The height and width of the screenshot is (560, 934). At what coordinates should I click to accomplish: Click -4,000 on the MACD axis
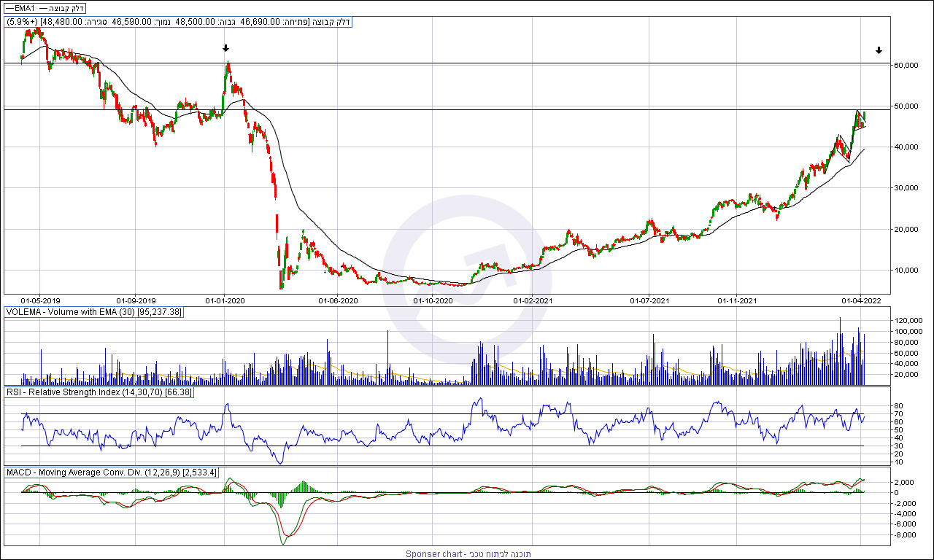pyautogui.click(x=905, y=514)
